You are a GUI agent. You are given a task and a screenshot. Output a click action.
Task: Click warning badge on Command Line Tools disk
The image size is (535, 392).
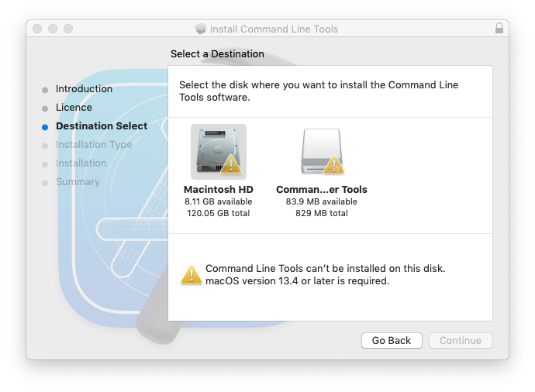point(334,163)
